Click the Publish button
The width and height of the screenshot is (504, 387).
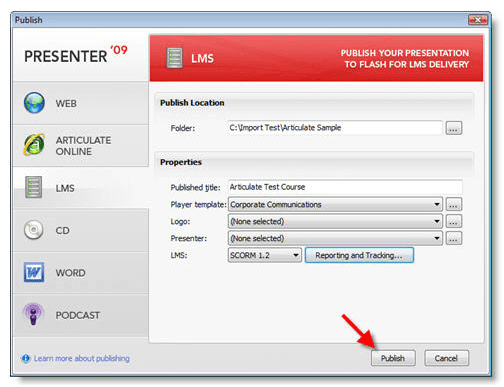coord(393,358)
